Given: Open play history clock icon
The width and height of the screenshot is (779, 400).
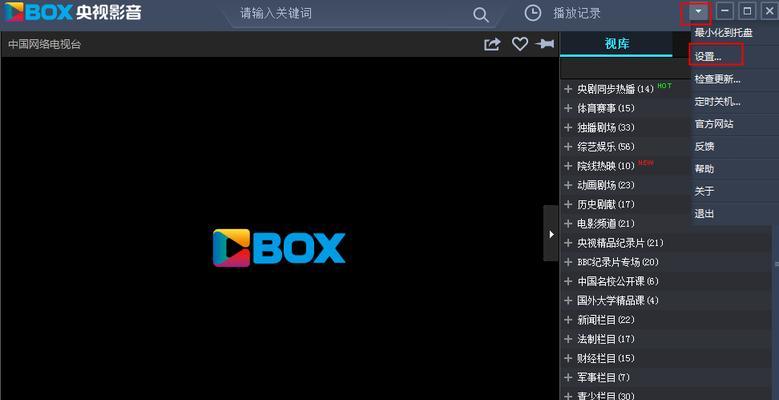Looking at the screenshot, I should pos(533,13).
